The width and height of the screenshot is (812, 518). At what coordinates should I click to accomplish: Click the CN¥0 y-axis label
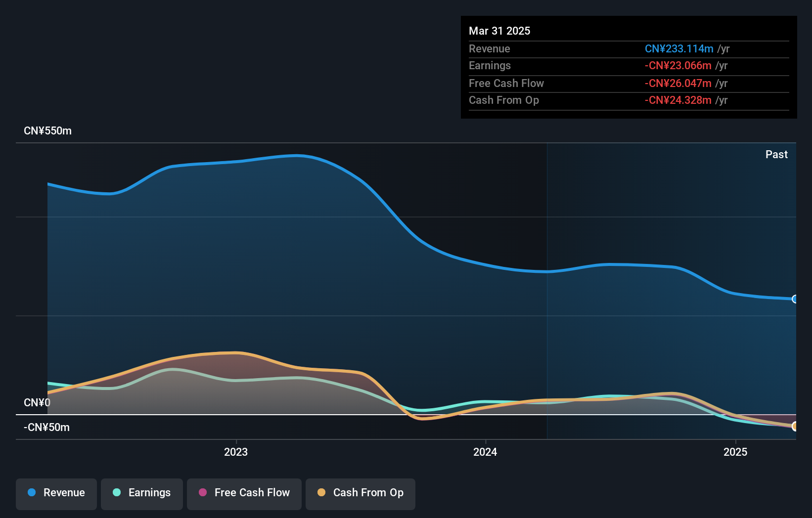tap(37, 402)
